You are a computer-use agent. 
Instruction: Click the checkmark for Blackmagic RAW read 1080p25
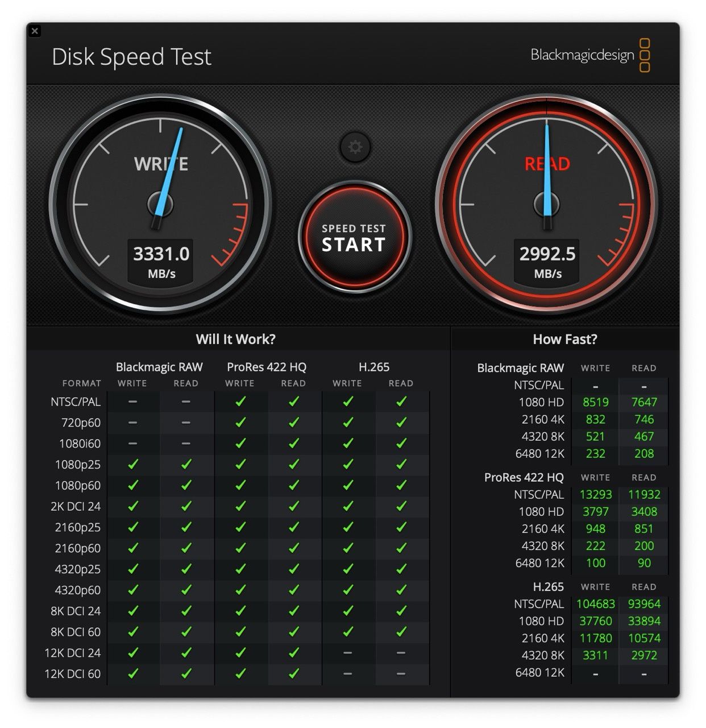tap(186, 465)
